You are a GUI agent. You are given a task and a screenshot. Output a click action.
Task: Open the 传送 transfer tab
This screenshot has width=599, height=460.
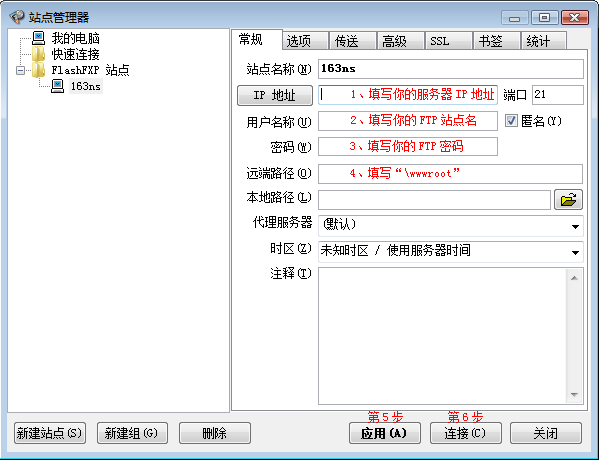click(353, 41)
